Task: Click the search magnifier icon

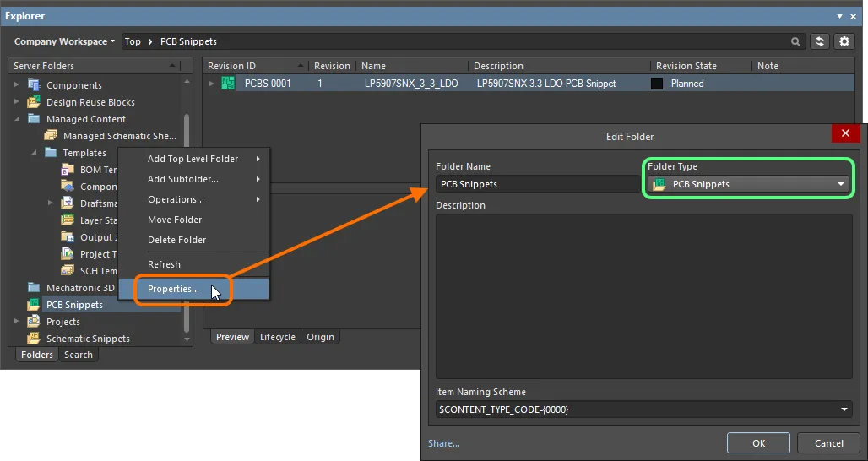Action: coord(795,41)
